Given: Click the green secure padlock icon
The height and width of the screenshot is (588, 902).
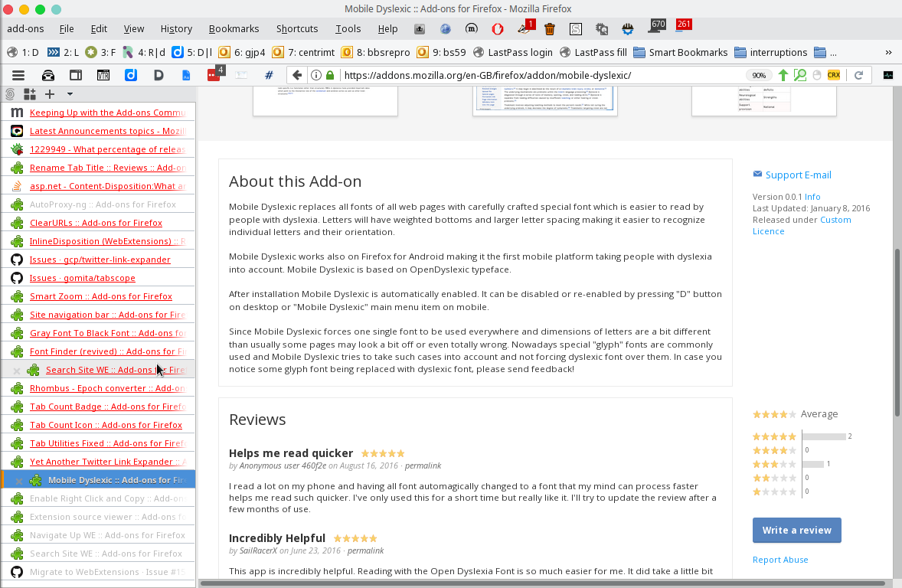Looking at the screenshot, I should click(x=330, y=75).
